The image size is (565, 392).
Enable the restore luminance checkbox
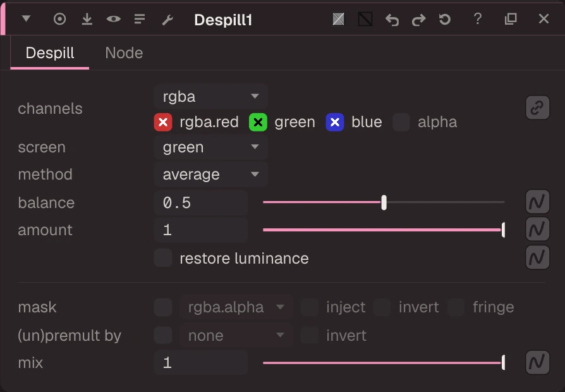click(x=163, y=258)
